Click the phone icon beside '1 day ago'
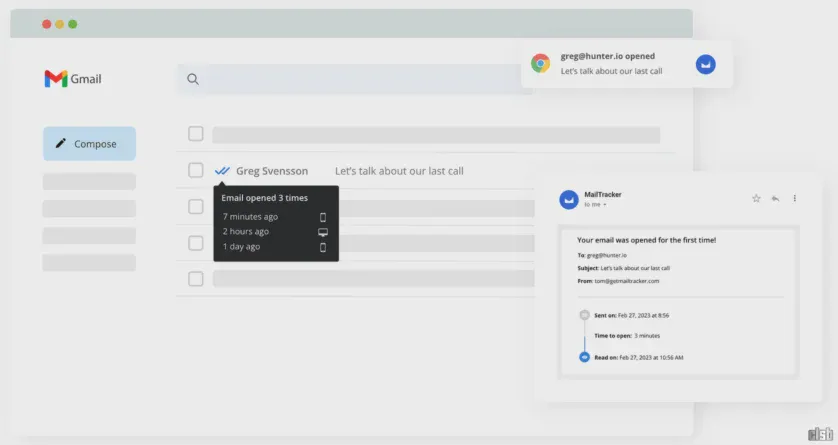The image size is (838, 445). point(323,247)
